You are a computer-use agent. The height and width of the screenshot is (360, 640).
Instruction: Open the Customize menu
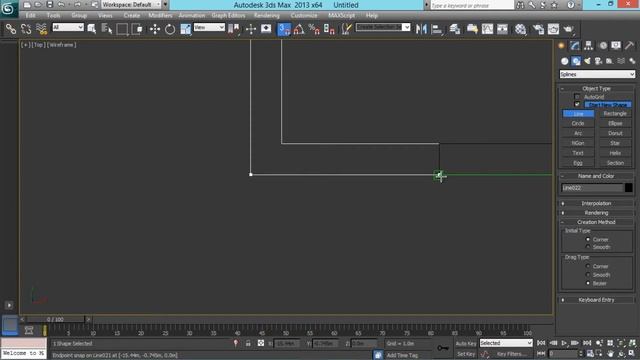pos(304,16)
